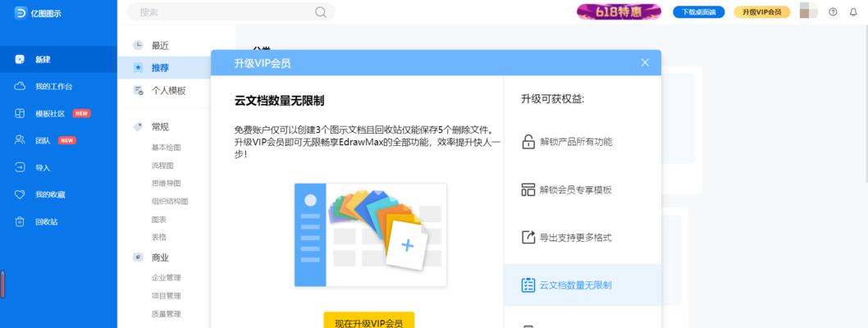
Task: Click the import icon beside 导入
Action: point(20,167)
